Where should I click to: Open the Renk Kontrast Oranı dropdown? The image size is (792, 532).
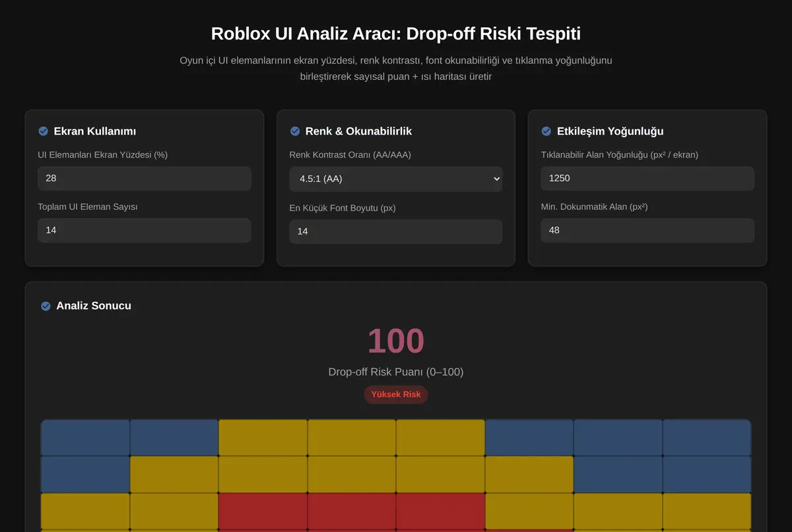point(396,179)
